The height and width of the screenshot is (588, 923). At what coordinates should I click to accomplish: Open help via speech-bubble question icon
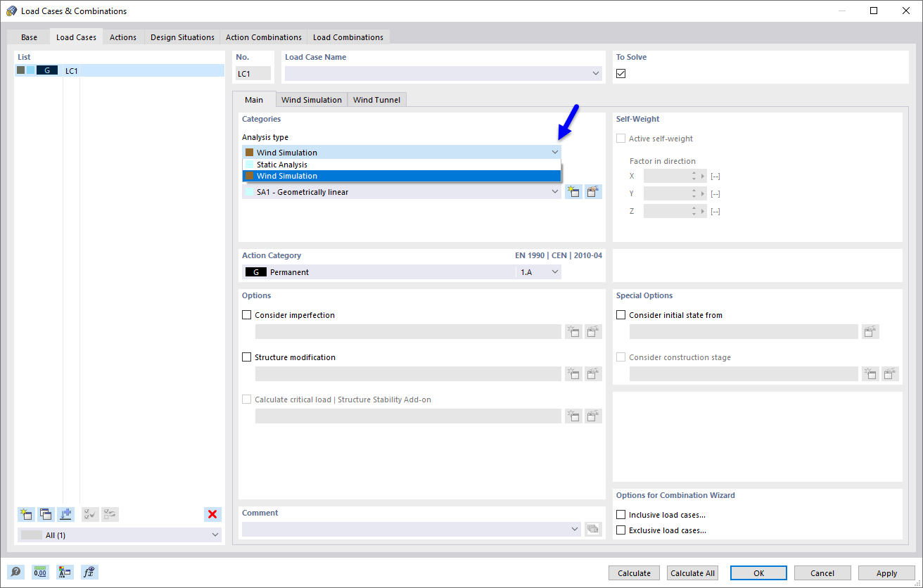click(16, 572)
